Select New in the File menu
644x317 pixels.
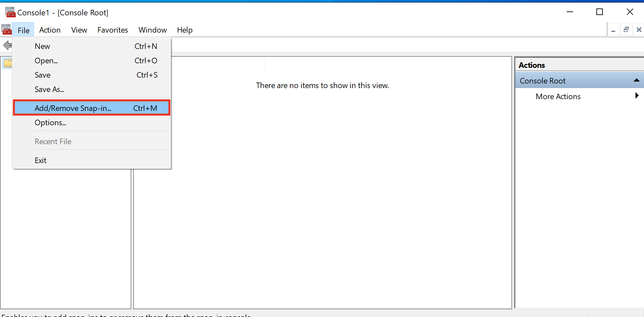pyautogui.click(x=42, y=46)
